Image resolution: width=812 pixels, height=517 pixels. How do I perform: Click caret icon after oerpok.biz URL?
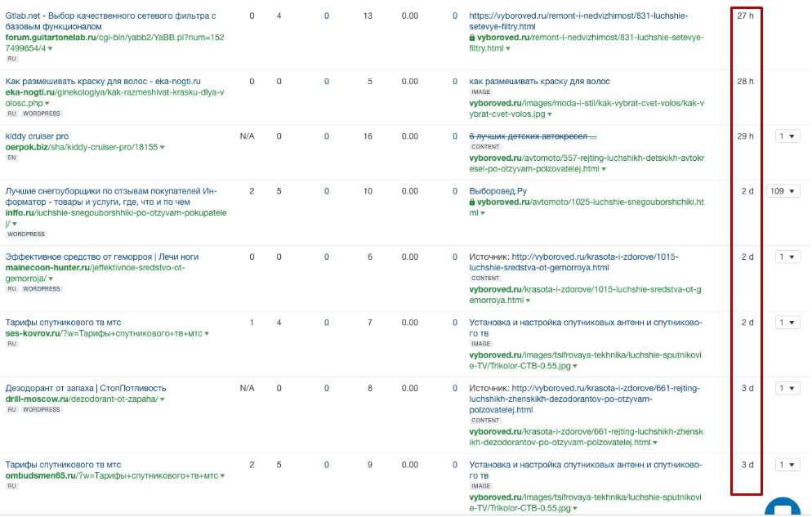click(163, 148)
